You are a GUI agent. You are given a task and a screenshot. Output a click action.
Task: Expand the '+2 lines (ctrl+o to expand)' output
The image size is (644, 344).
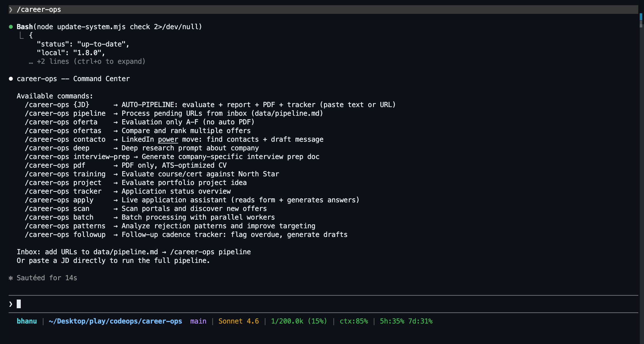click(87, 61)
